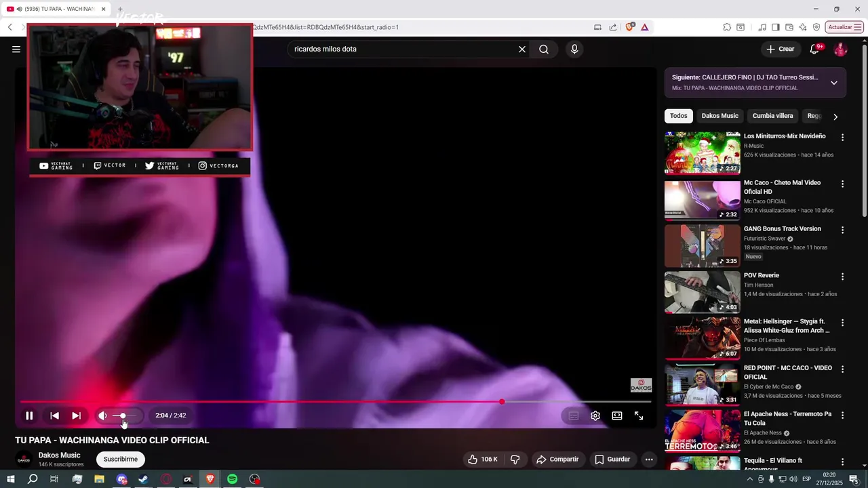The height and width of the screenshot is (488, 868).
Task: Open options for Los Miniturros-Mix Navideño
Action: click(843, 138)
